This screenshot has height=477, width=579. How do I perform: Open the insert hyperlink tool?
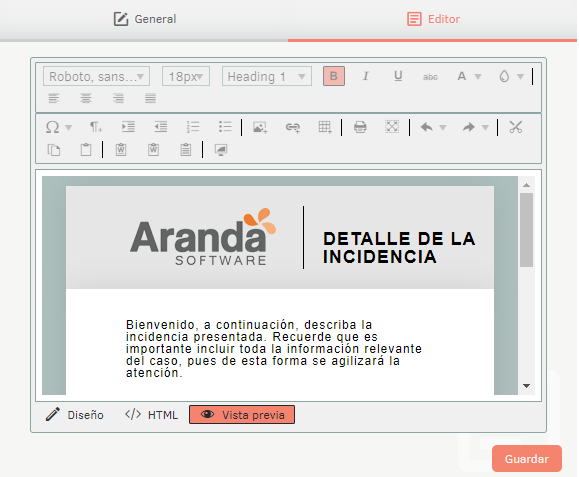pyautogui.click(x=292, y=127)
